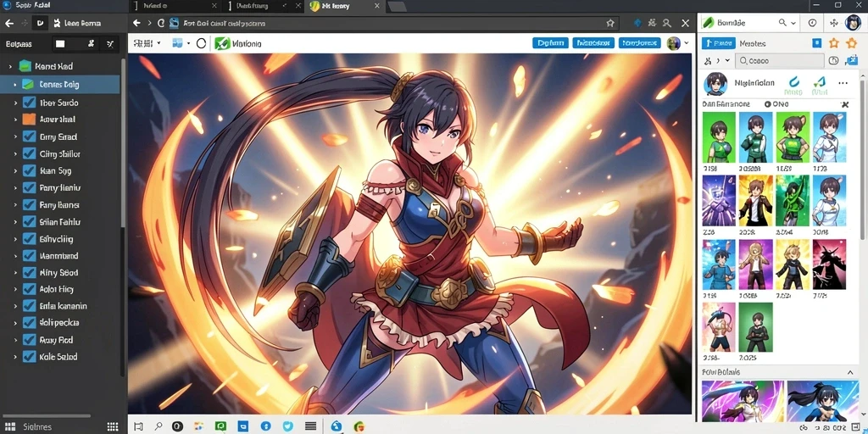Click the grid icon at the bottom of the left sidebar
868x434 pixels.
click(x=113, y=426)
